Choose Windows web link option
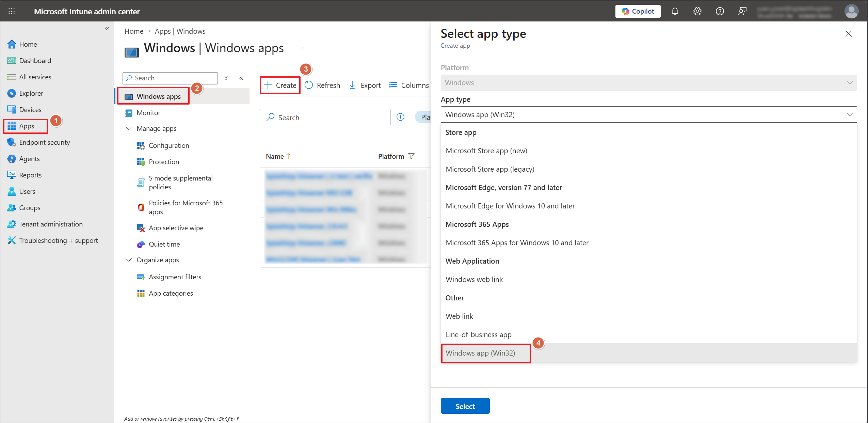868x423 pixels. pyautogui.click(x=649, y=280)
